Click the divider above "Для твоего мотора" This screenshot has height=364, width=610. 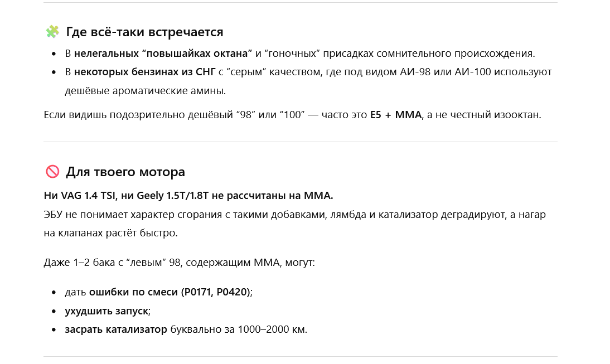click(x=301, y=142)
